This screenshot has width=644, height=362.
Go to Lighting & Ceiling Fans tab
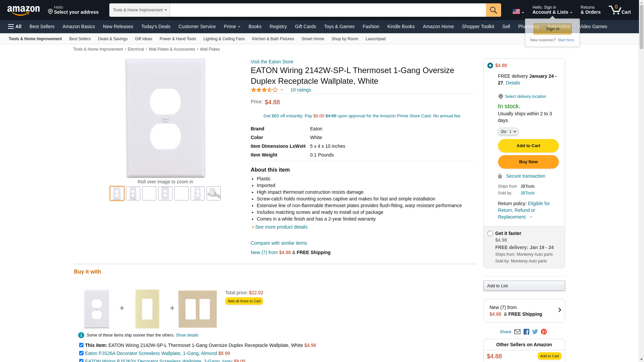[224, 39]
